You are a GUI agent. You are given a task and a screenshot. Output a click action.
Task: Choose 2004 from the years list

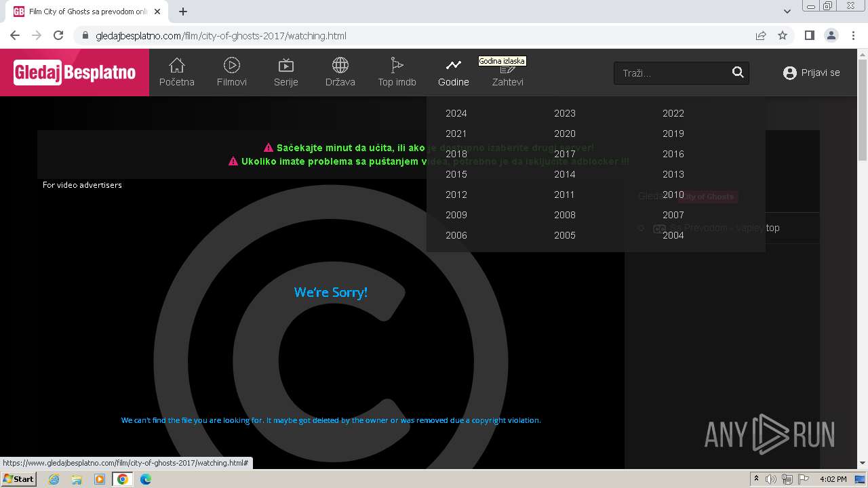673,235
